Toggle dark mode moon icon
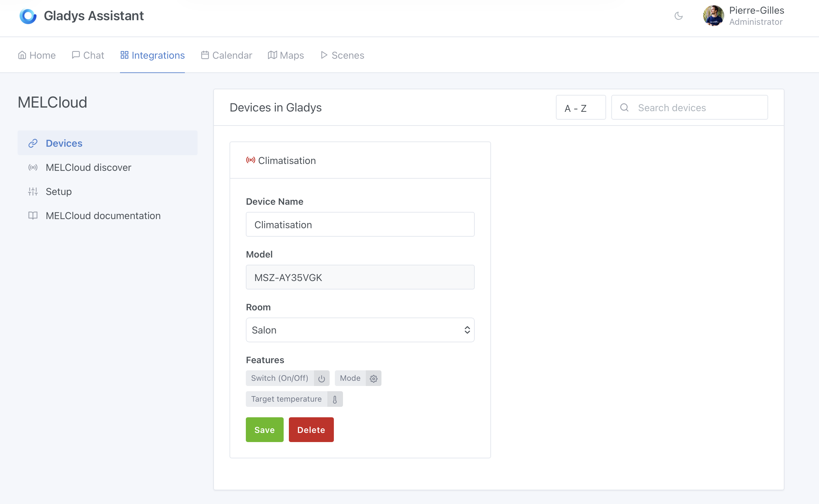Viewport: 819px width, 504px height. [678, 16]
